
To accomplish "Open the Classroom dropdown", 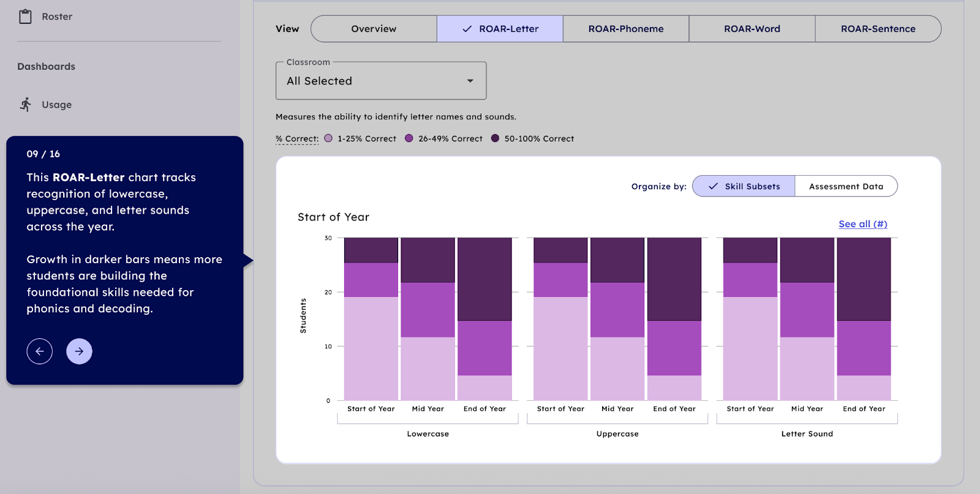I will pos(380,81).
